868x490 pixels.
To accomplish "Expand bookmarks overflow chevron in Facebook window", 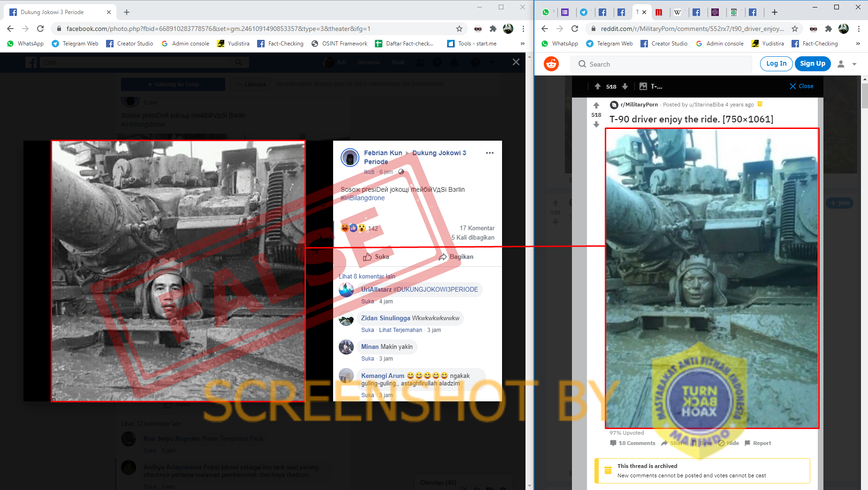I will click(x=522, y=44).
